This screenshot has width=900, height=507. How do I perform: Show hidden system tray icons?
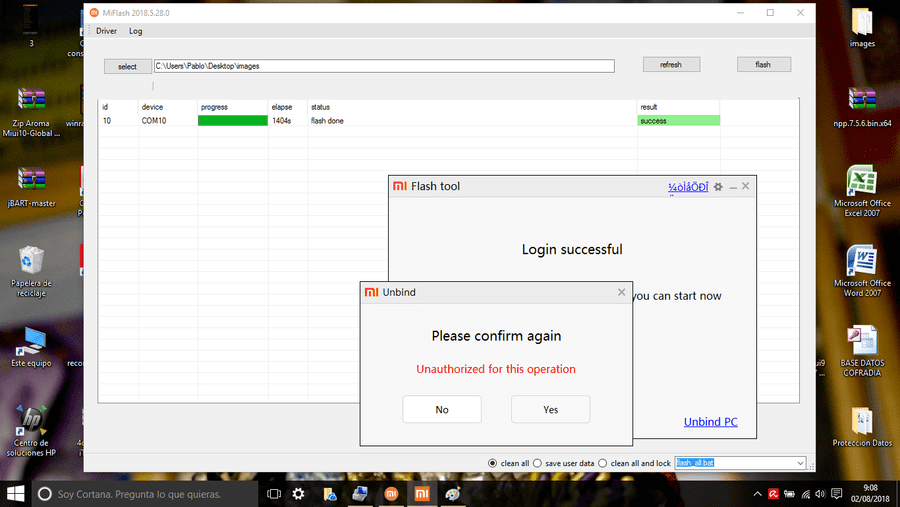(758, 494)
